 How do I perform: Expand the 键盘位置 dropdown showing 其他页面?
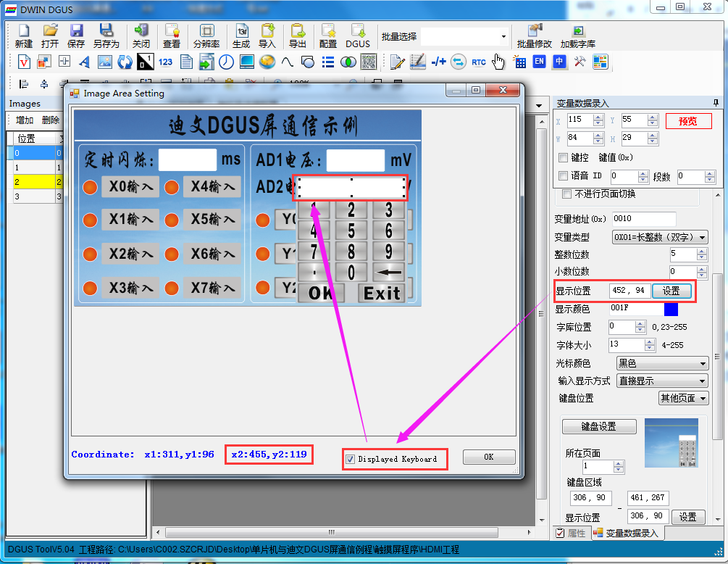click(683, 398)
